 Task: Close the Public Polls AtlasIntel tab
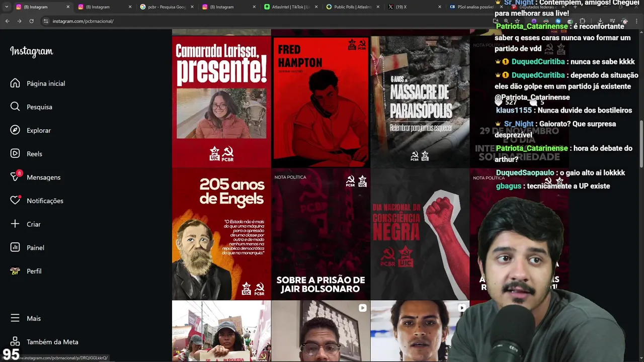point(378,7)
